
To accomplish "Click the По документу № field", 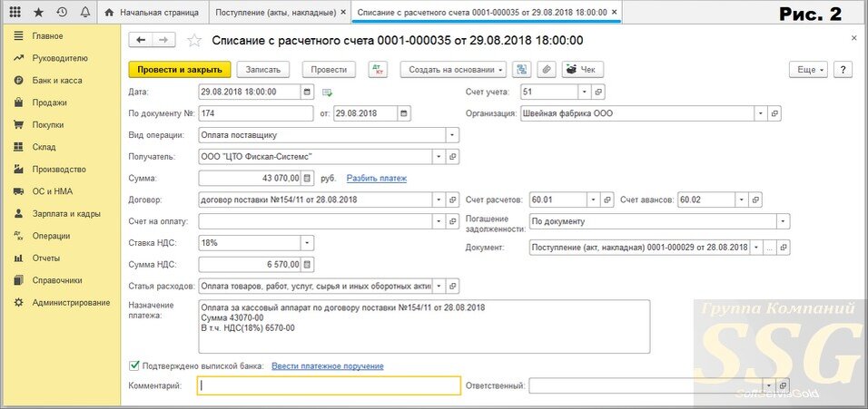I will pyautogui.click(x=256, y=114).
